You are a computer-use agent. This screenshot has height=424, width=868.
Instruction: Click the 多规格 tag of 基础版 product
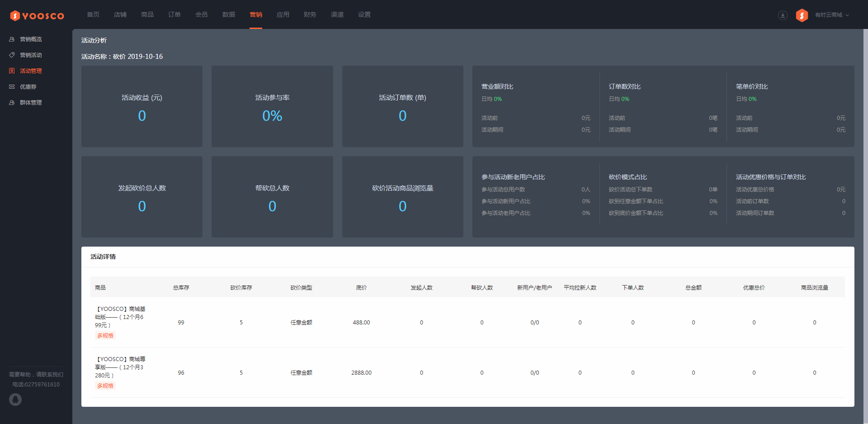tap(105, 336)
